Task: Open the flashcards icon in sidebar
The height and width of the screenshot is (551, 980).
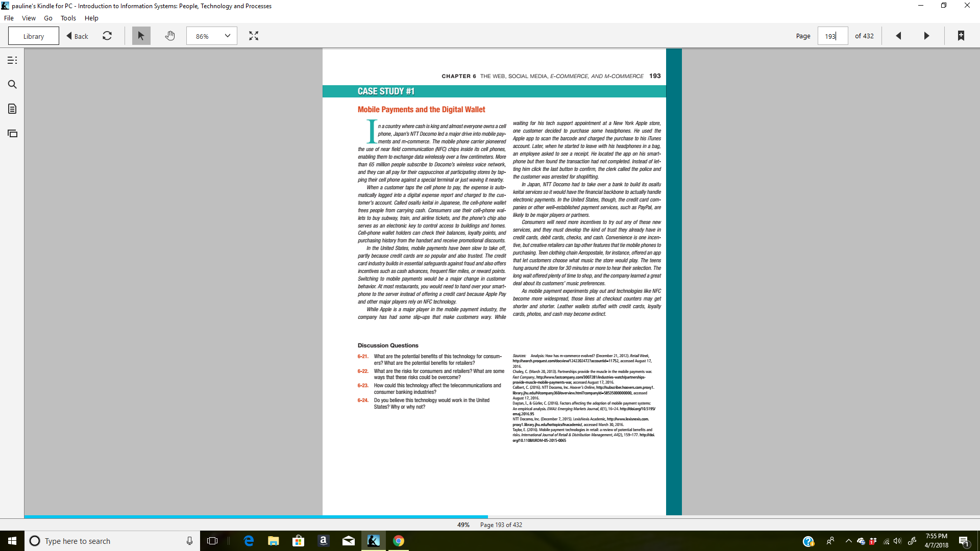Action: [x=12, y=134]
